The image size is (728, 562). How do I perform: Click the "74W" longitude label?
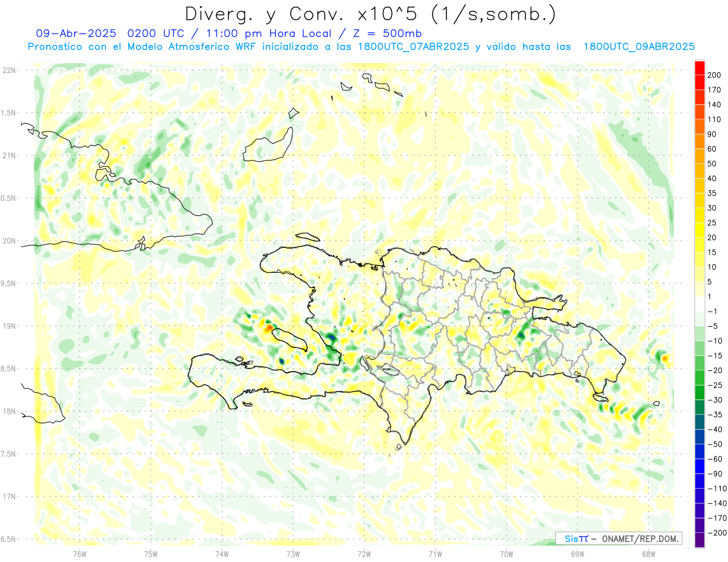click(222, 554)
